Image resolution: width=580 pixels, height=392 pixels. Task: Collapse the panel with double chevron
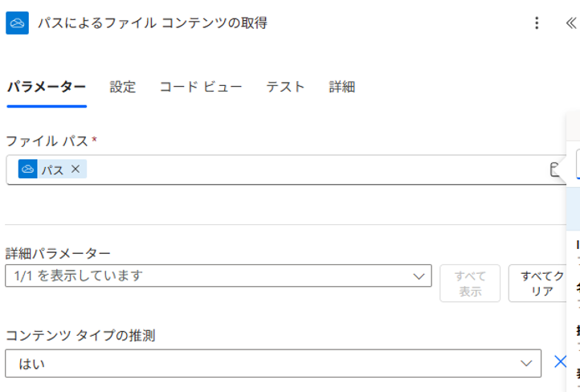point(570,23)
